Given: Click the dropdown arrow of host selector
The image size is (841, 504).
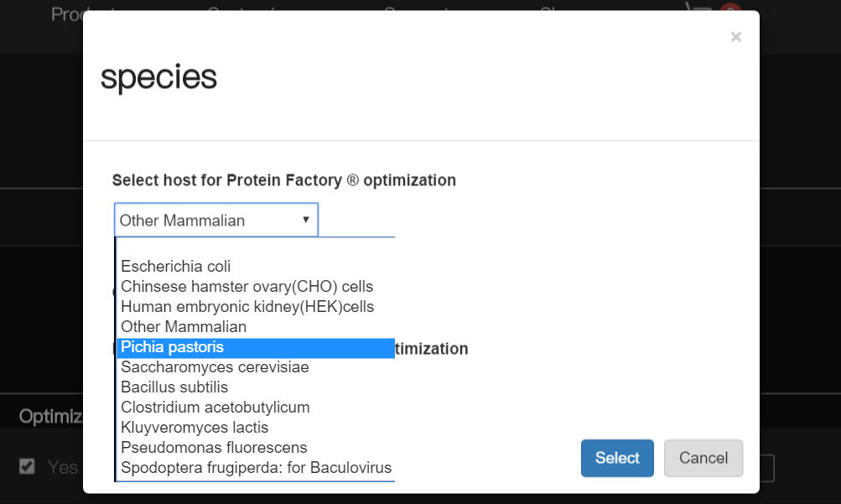Looking at the screenshot, I should point(306,220).
